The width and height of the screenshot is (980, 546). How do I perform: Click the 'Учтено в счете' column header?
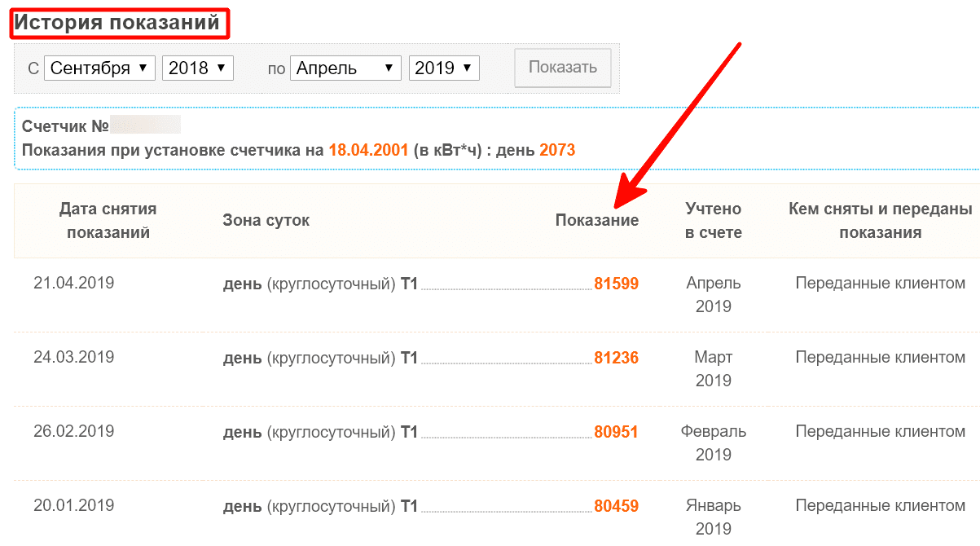pyautogui.click(x=714, y=220)
